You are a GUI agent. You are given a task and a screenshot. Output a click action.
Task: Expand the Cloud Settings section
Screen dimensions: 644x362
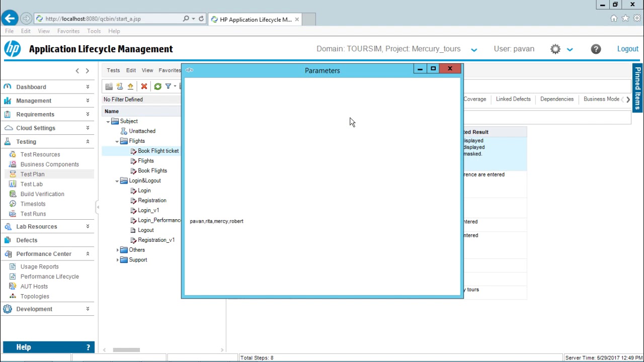click(88, 128)
